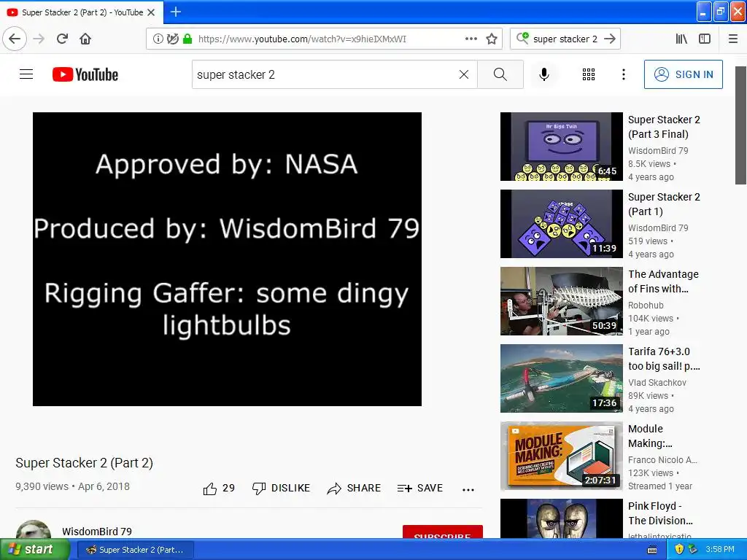
Task: Open Module Making video thumbnail
Action: [x=561, y=456]
